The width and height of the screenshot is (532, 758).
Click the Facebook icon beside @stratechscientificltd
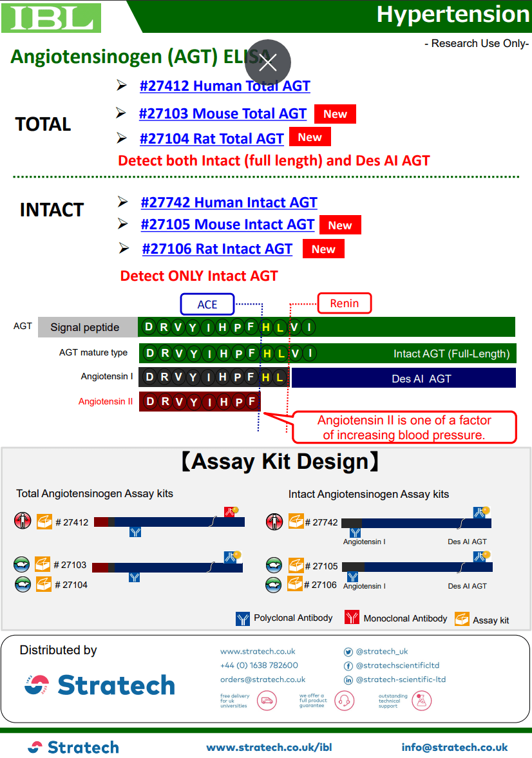[x=348, y=666]
